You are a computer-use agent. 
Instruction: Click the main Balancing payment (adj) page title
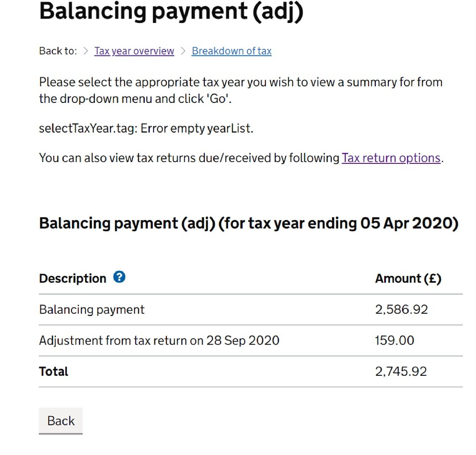[x=171, y=11]
